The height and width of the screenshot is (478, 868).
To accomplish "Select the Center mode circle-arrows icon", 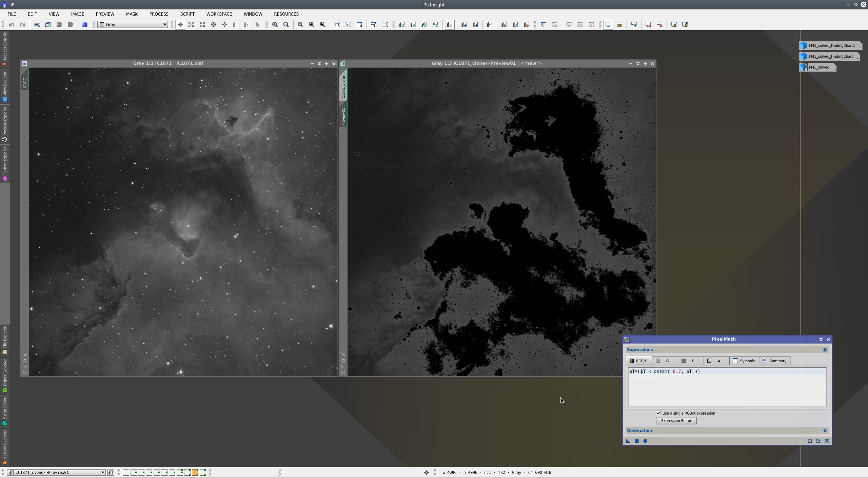I will coord(224,24).
